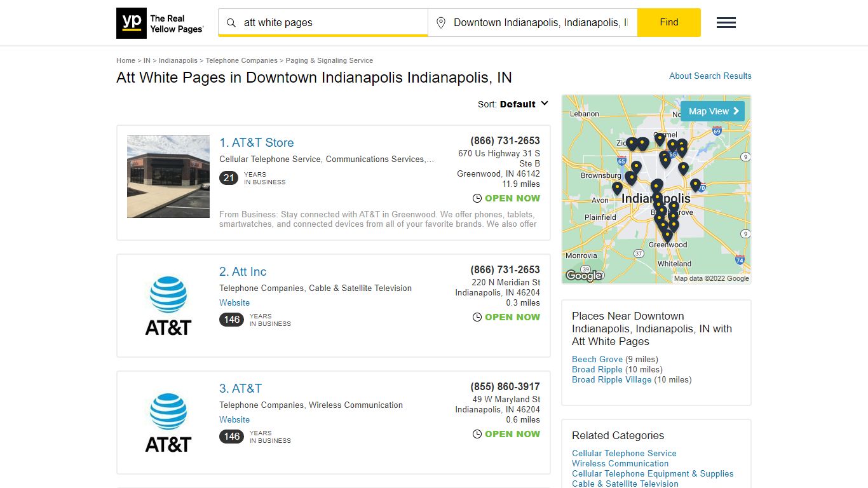Go to Indianapolis breadcrumb
Viewport: 868px width, 488px height.
tap(178, 60)
